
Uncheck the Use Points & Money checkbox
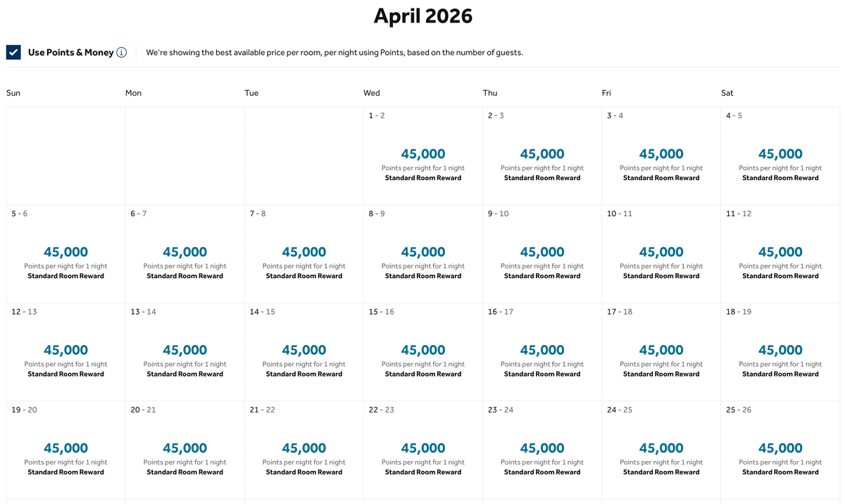(13, 52)
